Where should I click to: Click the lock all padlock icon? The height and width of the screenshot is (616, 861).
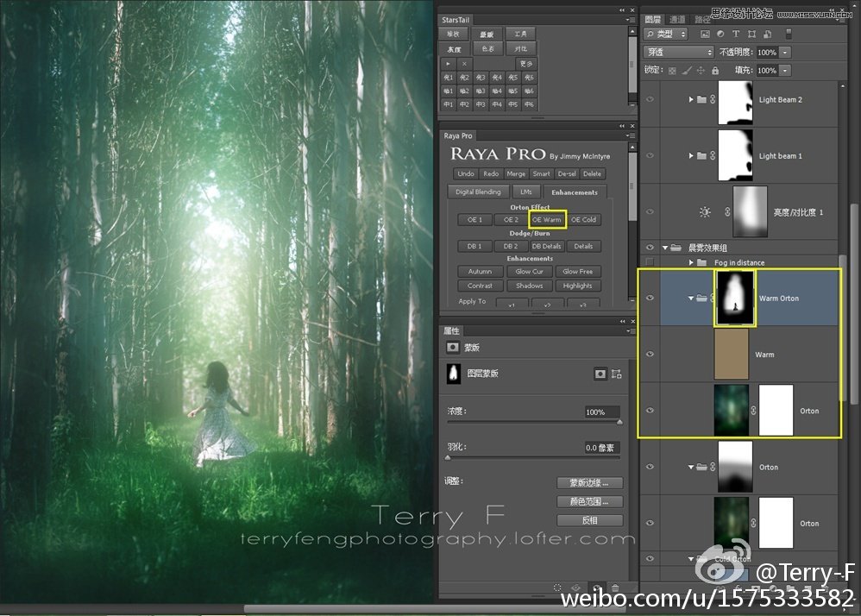tap(715, 70)
